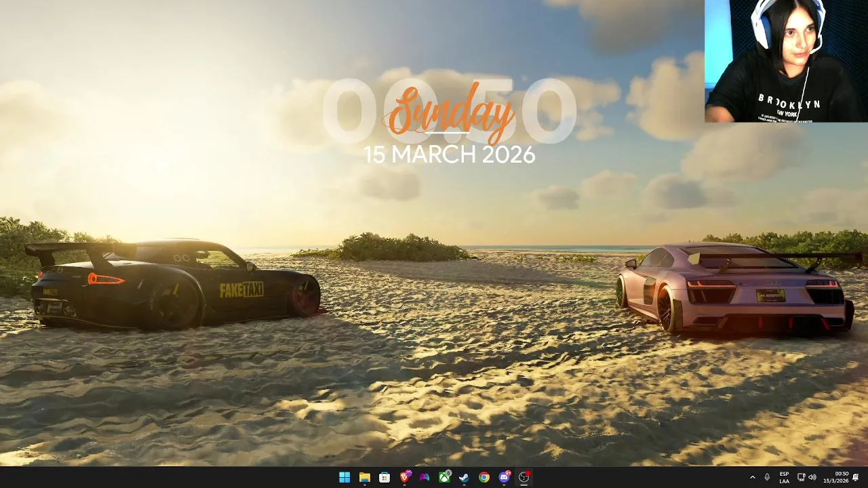
Task: Open Google Chrome from the taskbar
Action: point(484,477)
